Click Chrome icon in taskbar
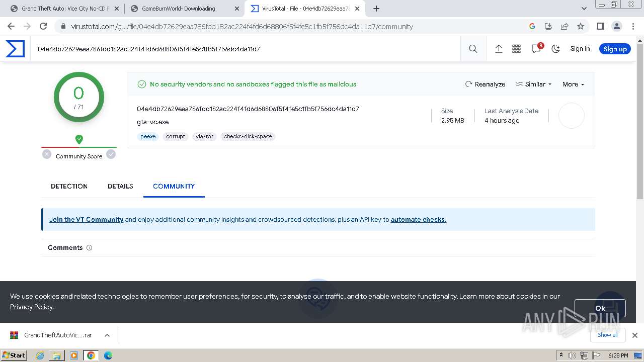 tap(91, 355)
